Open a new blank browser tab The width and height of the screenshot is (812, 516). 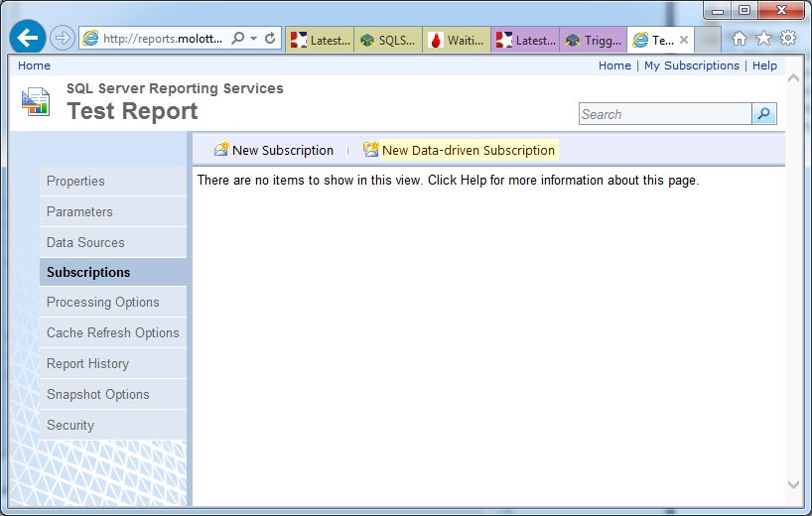[708, 40]
